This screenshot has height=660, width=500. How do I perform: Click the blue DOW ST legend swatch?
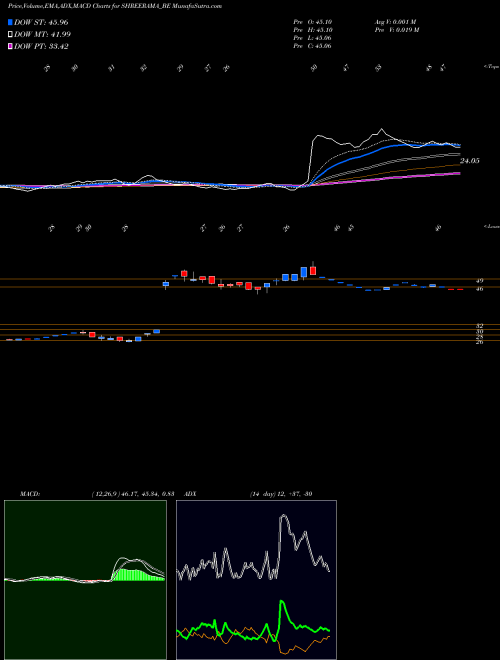click(10, 22)
